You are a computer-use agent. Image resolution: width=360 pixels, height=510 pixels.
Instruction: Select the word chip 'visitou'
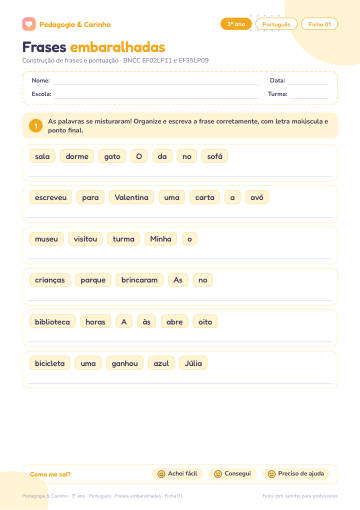[85, 239]
